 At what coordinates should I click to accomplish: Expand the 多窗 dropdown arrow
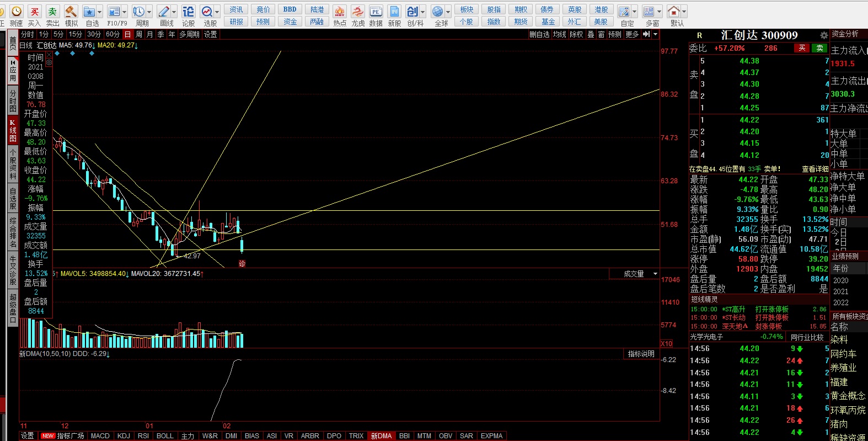[660, 11]
